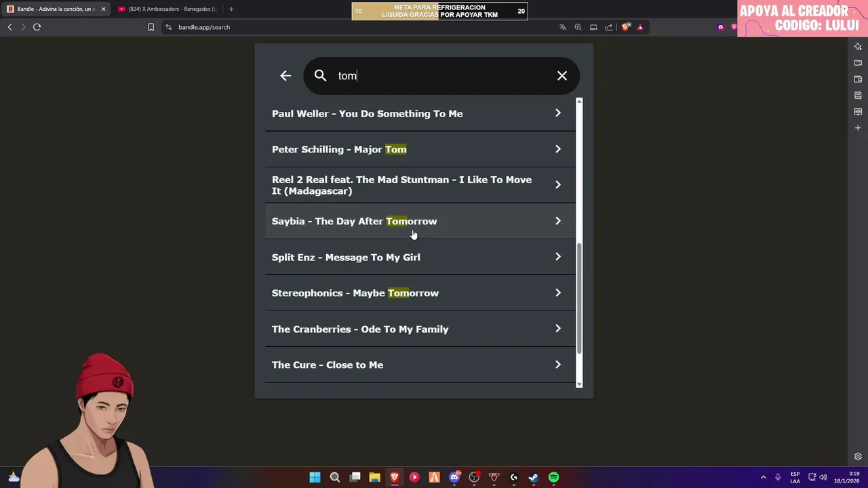The image size is (868, 488).
Task: Open chevron on The Cure row
Action: (x=558, y=365)
